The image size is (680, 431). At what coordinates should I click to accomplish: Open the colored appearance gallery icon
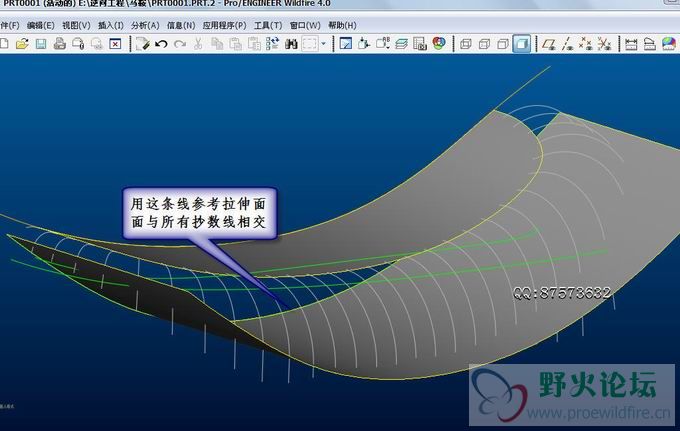point(439,43)
